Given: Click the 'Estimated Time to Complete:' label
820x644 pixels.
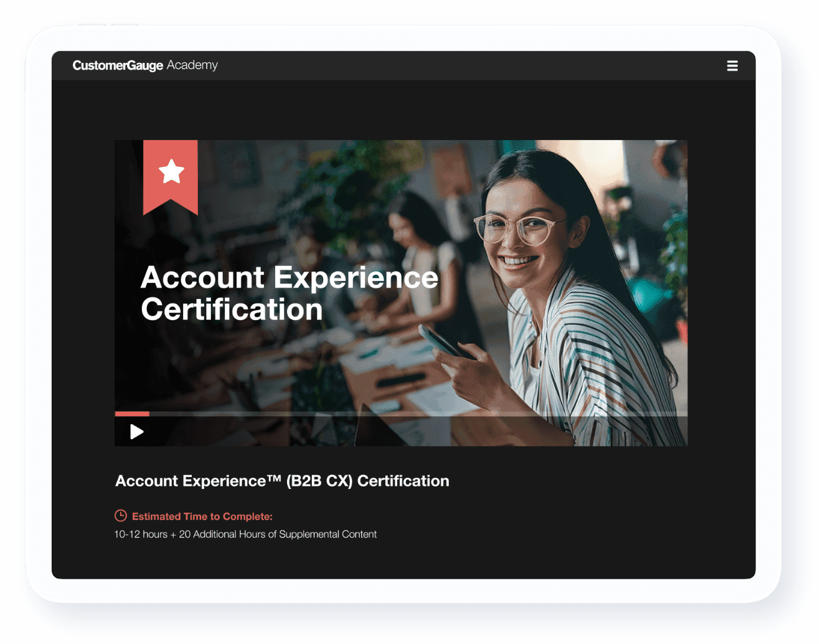Looking at the screenshot, I should (202, 516).
